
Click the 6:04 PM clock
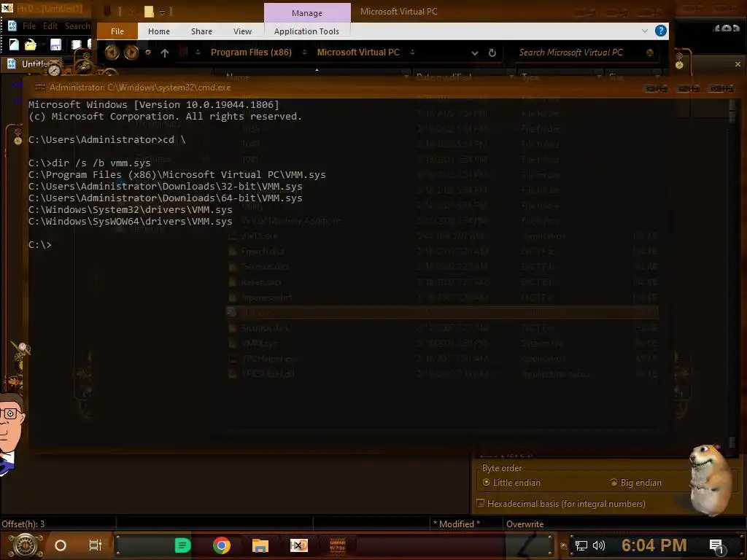click(x=654, y=545)
